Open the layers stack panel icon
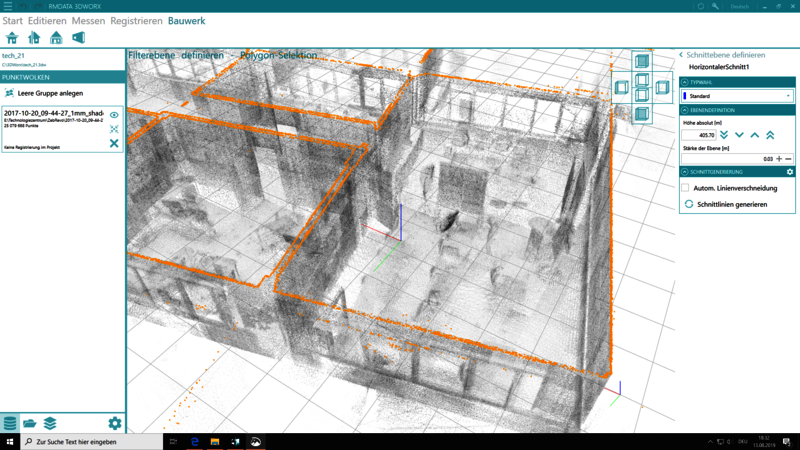The width and height of the screenshot is (800, 450). click(x=49, y=424)
